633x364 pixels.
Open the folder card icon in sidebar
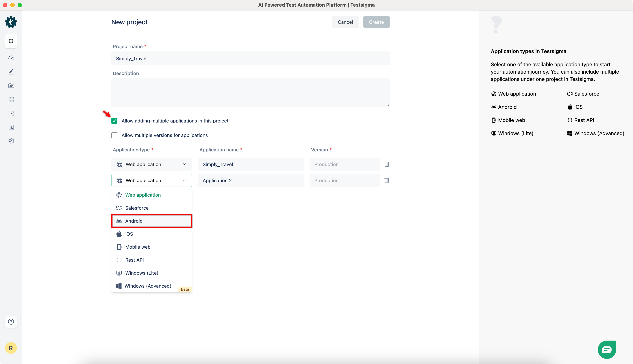click(x=11, y=86)
